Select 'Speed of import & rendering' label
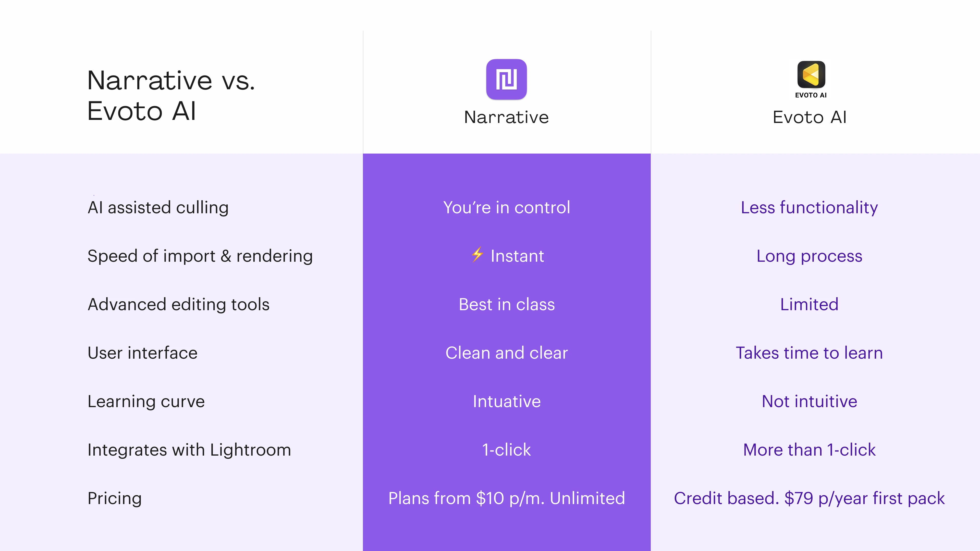This screenshot has height=551, width=980. 200,256
